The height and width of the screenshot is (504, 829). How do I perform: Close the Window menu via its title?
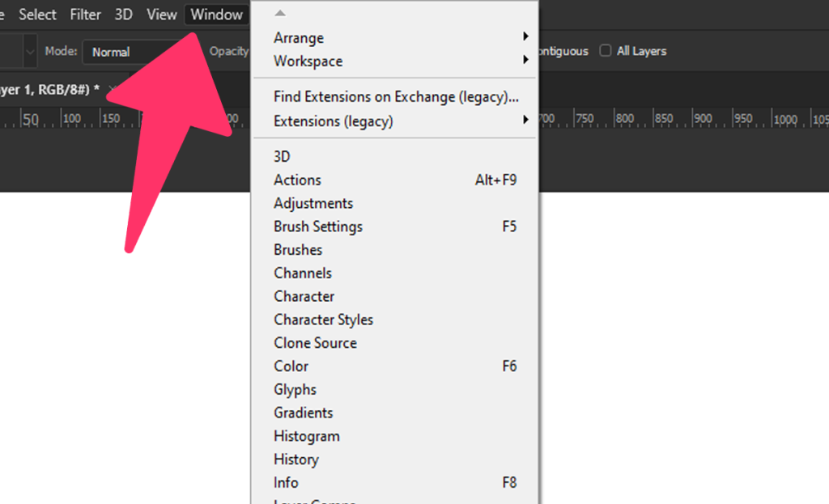[216, 15]
